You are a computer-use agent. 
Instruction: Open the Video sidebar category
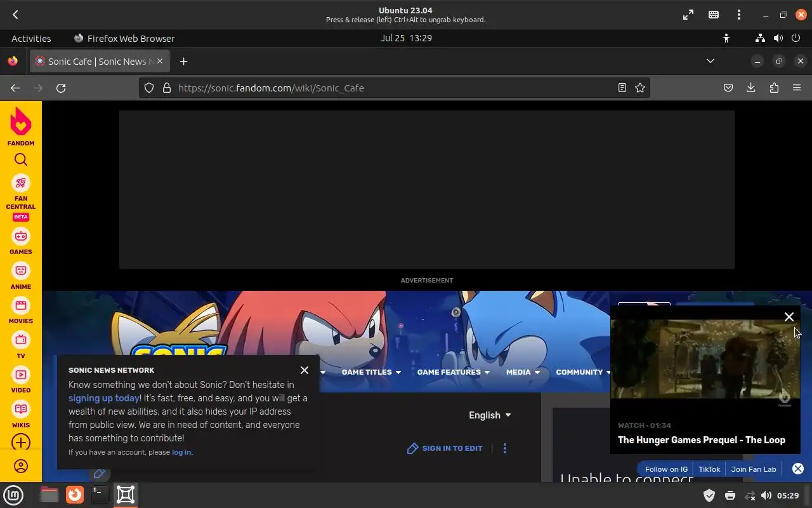click(21, 380)
